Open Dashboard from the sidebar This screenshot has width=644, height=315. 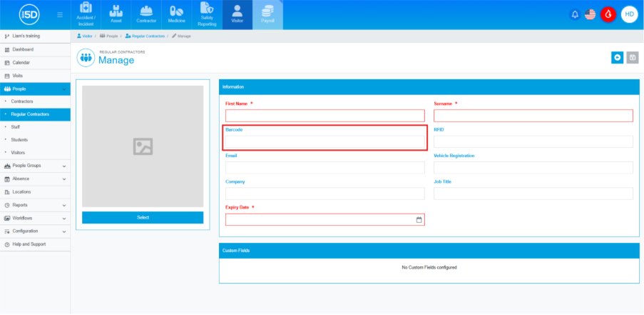tap(23, 49)
